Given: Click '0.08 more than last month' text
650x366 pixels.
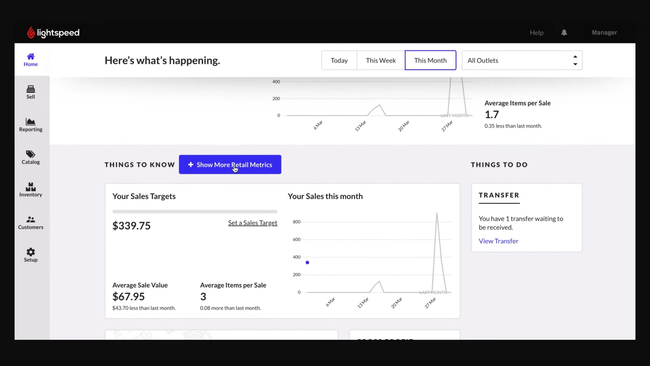Looking at the screenshot, I should (x=230, y=308).
